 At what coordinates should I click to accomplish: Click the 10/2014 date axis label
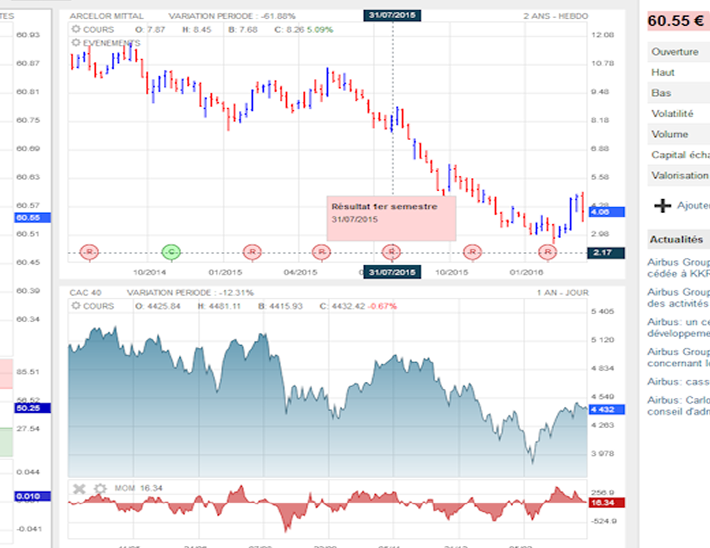tap(149, 273)
